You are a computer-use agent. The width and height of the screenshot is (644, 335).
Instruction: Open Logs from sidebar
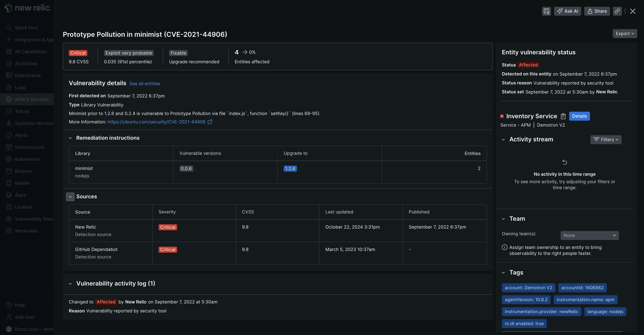[27, 87]
